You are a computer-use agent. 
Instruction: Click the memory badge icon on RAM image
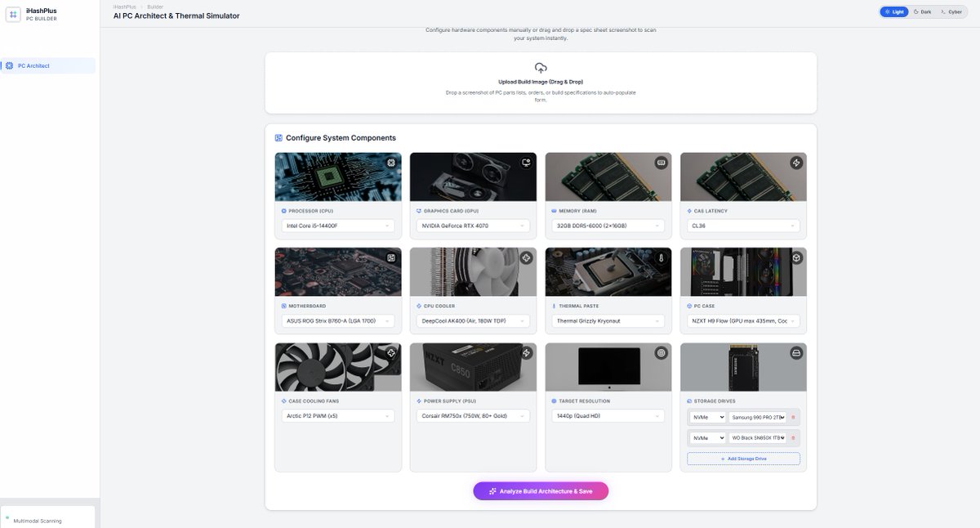click(x=661, y=163)
